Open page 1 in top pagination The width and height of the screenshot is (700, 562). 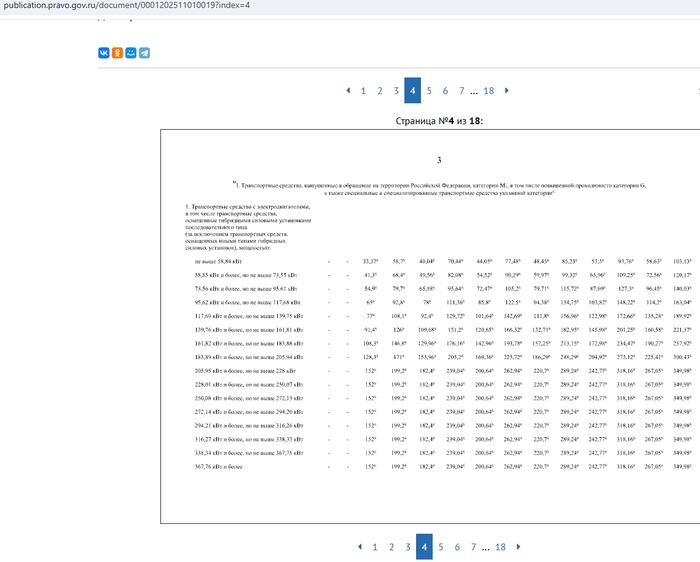[363, 91]
